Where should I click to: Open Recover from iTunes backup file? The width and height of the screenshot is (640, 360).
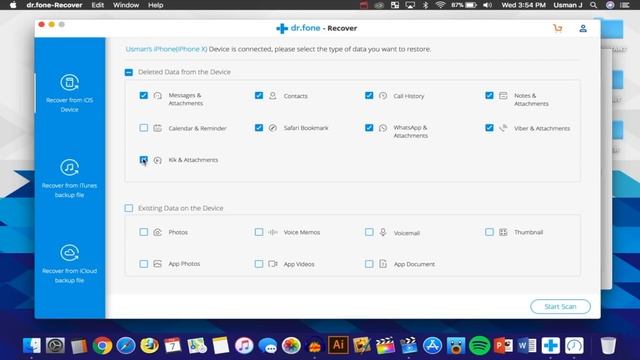[x=69, y=179]
